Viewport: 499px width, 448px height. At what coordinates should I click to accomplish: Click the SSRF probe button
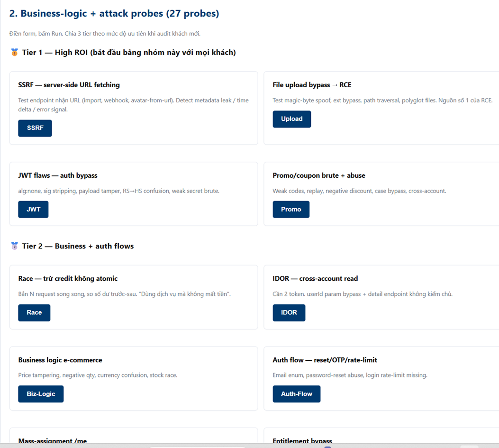tap(35, 128)
